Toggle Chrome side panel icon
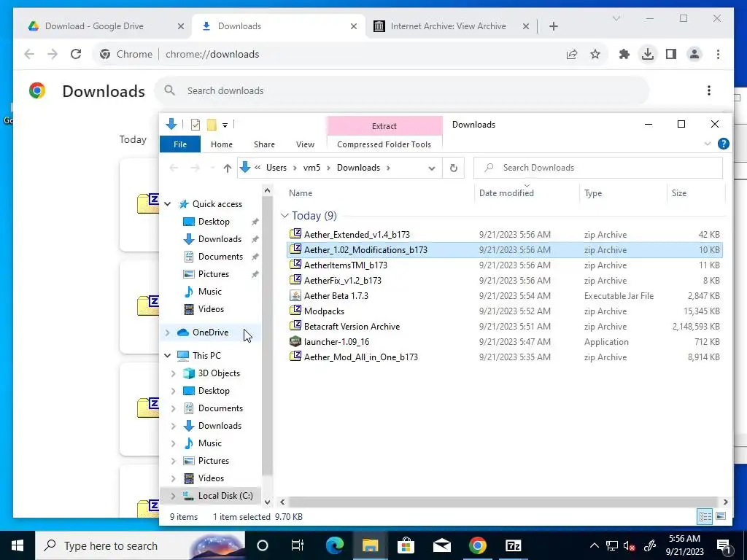 [x=671, y=54]
